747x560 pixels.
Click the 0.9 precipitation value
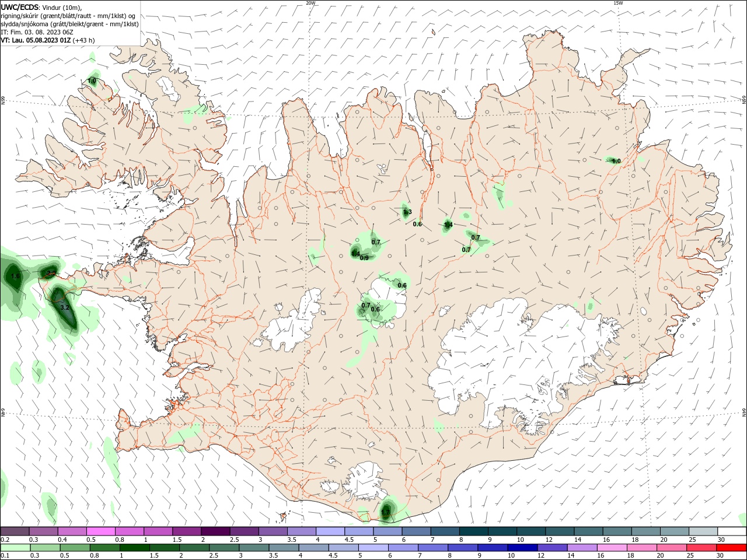(364, 258)
